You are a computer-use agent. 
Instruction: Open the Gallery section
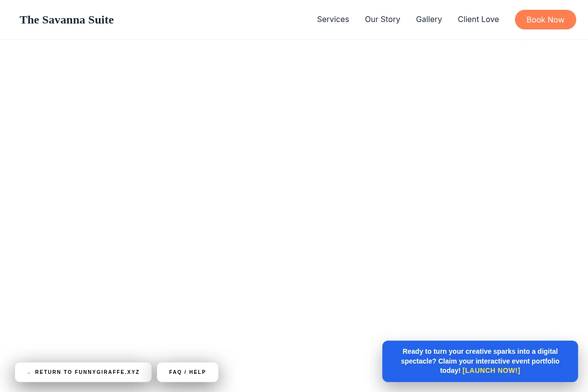[429, 20]
